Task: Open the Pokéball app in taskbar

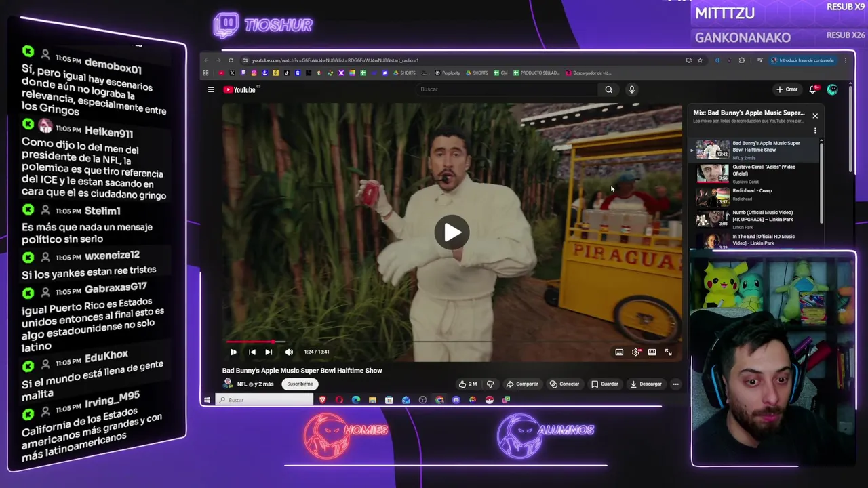Action: tap(489, 400)
